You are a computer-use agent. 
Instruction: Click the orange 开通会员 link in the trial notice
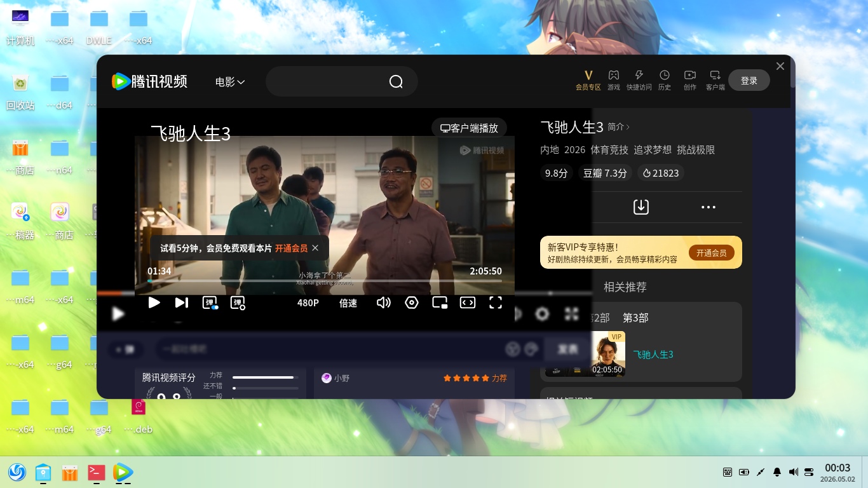coord(291,248)
